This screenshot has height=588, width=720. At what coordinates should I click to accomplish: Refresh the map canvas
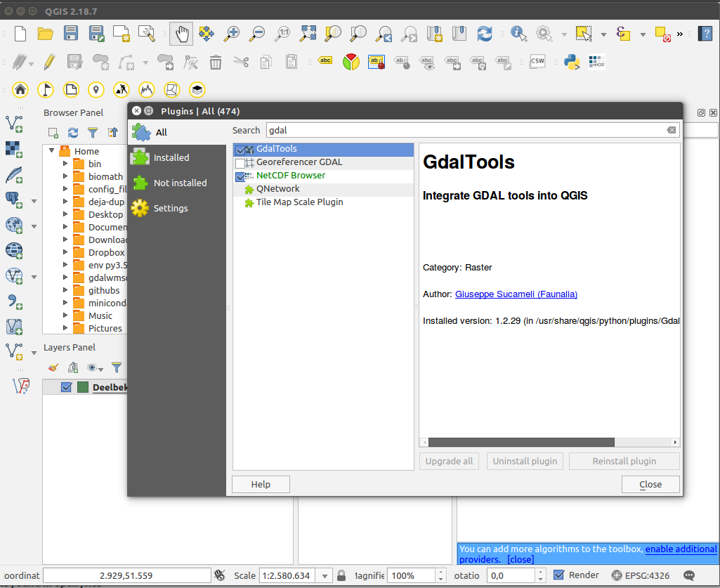[x=485, y=34]
